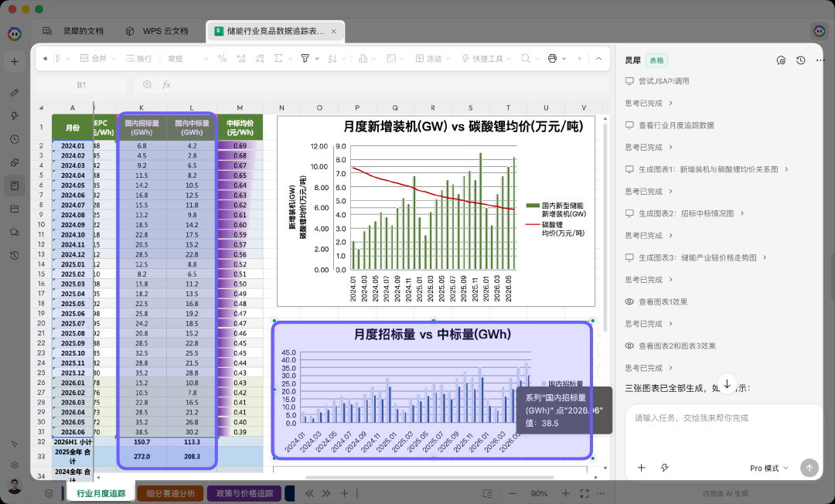Screen dimensions: 835x504
Task: Collapse the toolbar with the up chevron
Action: click(x=598, y=59)
